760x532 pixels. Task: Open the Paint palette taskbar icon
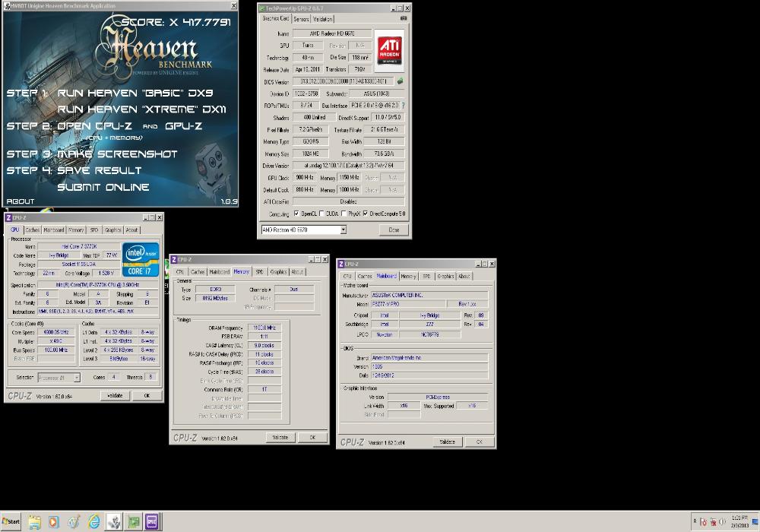pyautogui.click(x=73, y=522)
